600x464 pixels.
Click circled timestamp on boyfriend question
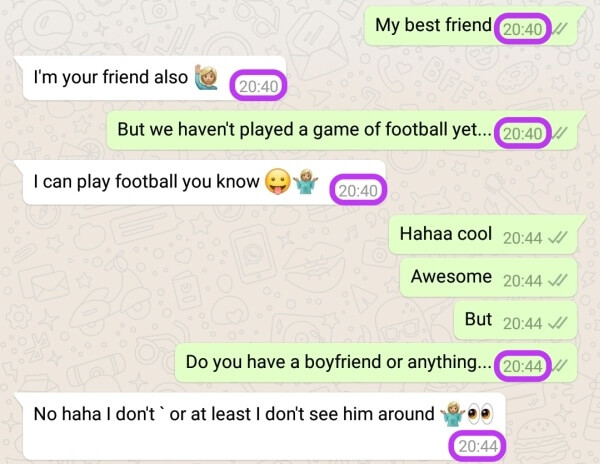pyautogui.click(x=522, y=366)
